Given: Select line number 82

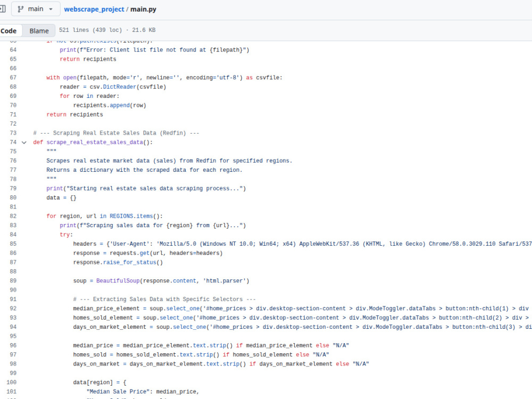Looking at the screenshot, I should (13, 216).
